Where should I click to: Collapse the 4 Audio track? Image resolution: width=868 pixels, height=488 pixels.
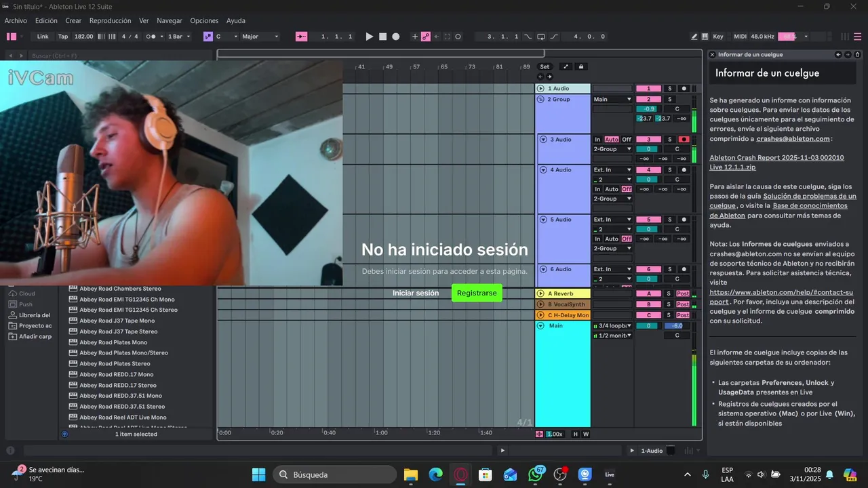pyautogui.click(x=543, y=170)
